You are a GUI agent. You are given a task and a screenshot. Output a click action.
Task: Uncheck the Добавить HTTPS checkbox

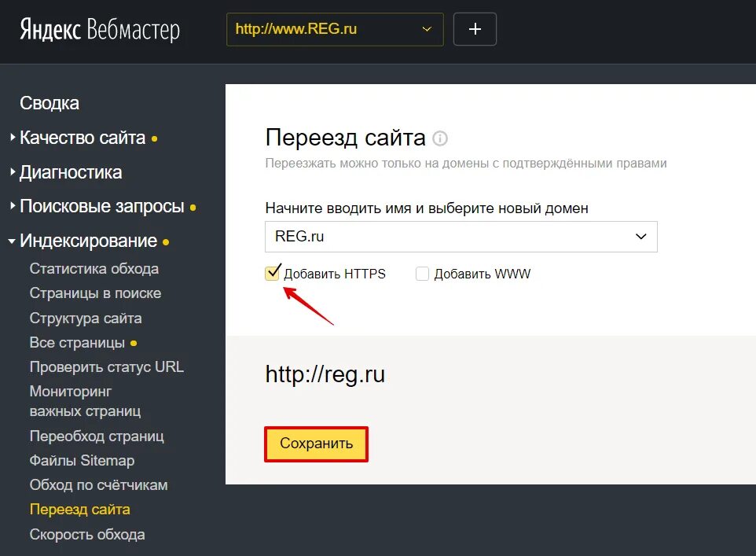tap(273, 273)
